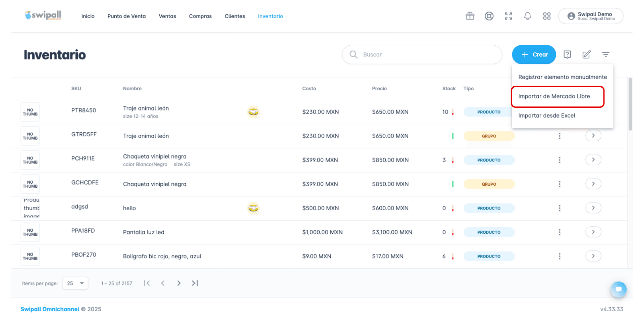Expand details arrow for PBOF270 row
This screenshot has width=644, height=320.
(593, 256)
